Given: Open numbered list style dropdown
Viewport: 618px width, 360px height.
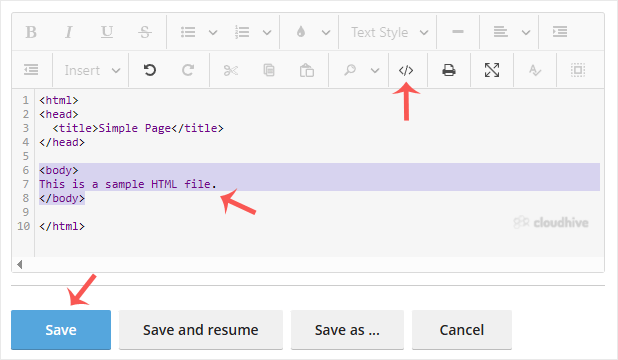Looking at the screenshot, I should tap(267, 32).
